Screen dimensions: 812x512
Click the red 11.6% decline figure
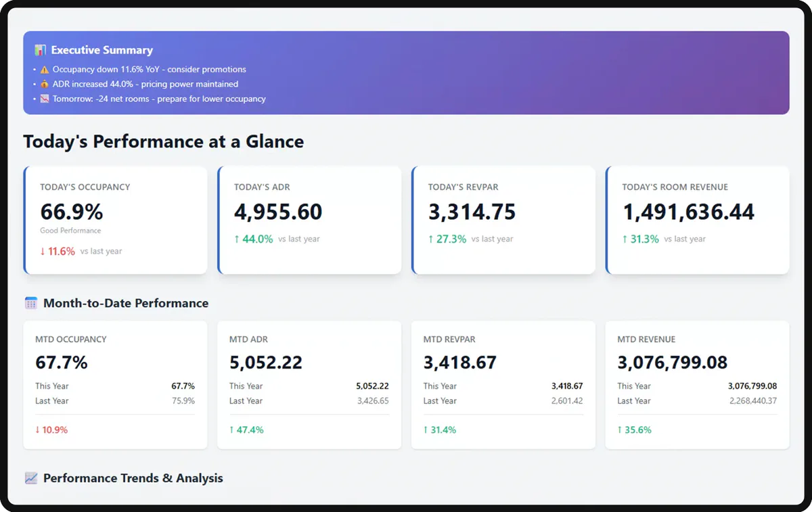pyautogui.click(x=58, y=252)
